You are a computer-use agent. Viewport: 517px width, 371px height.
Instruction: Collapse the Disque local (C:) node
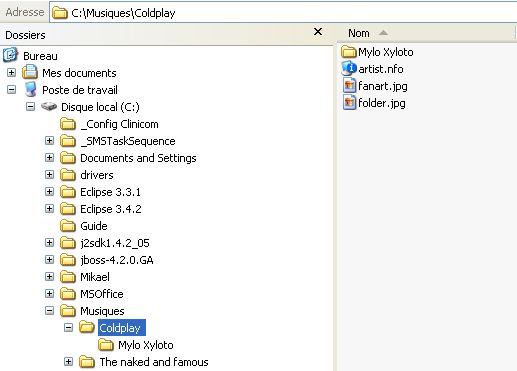coord(30,107)
